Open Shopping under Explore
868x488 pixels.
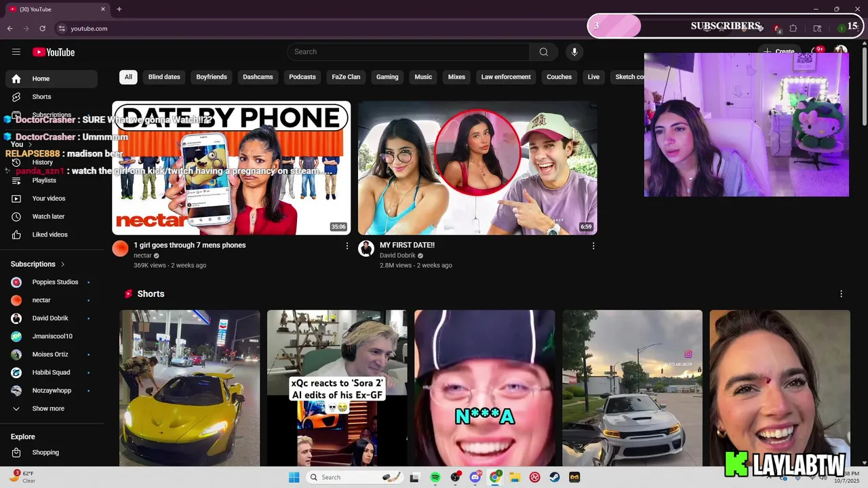click(52, 452)
